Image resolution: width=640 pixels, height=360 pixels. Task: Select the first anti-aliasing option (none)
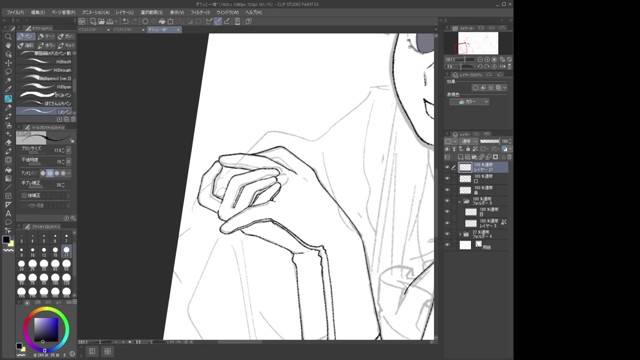[x=43, y=173]
